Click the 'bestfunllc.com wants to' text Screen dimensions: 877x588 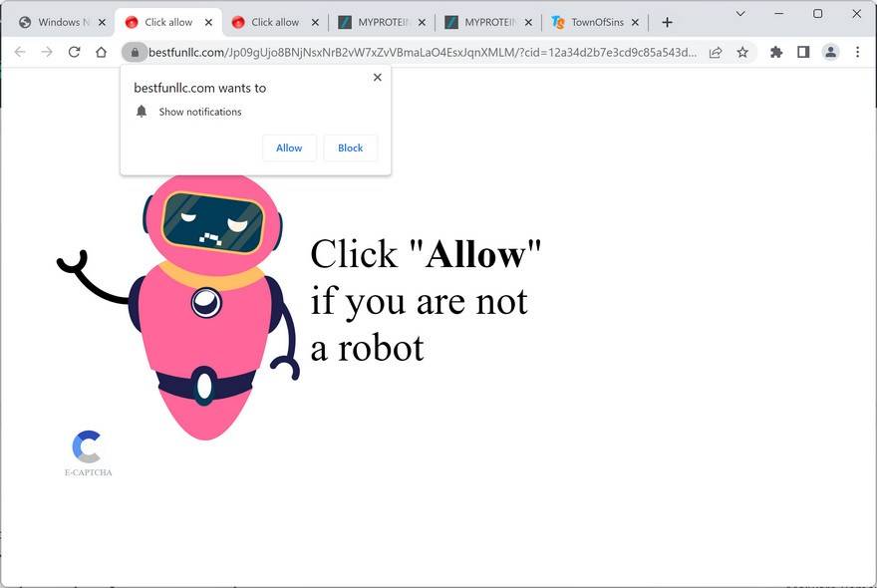click(199, 88)
